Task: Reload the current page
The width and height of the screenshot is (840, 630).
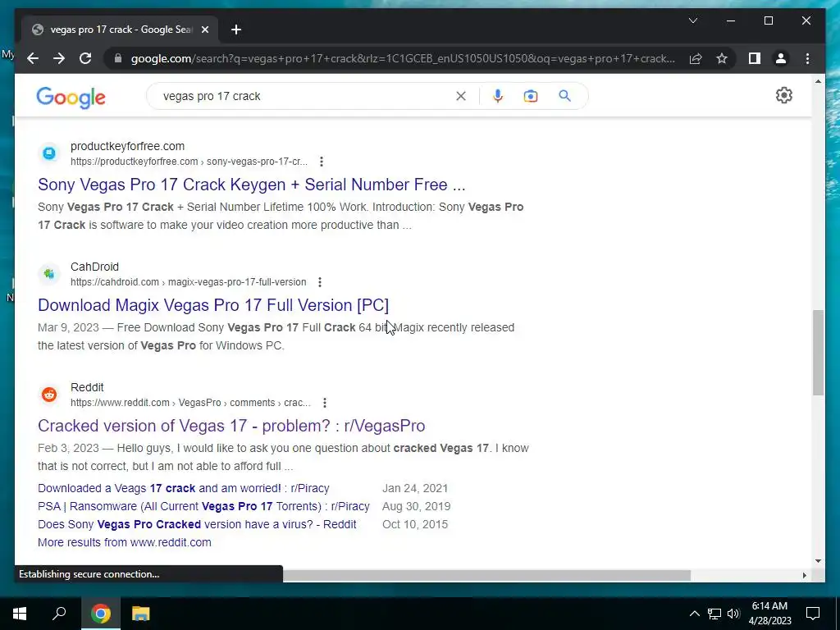Action: click(x=85, y=58)
